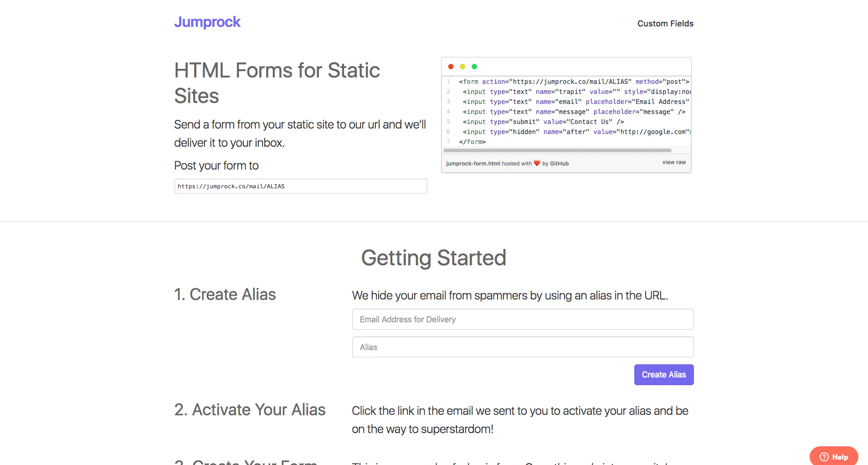Open the Help chat widget

[834, 456]
